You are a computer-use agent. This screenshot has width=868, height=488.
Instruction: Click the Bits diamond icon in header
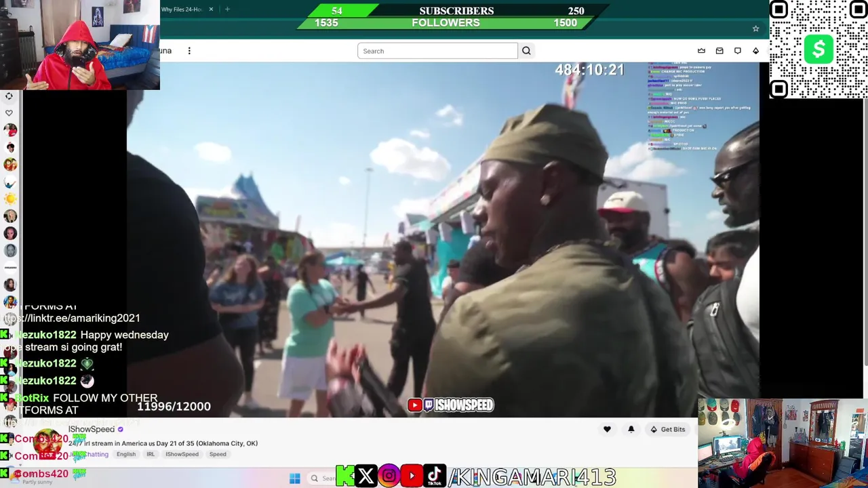(755, 51)
